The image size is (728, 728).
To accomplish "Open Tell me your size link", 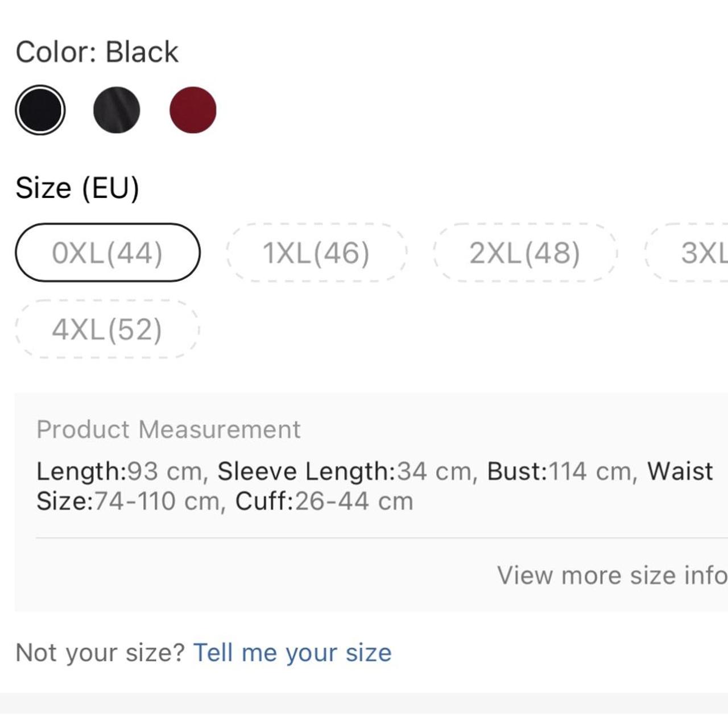I will click(293, 652).
